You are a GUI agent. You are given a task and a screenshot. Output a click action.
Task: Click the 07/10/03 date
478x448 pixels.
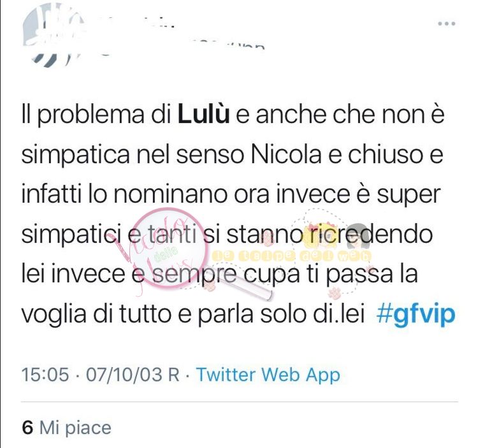click(x=124, y=374)
